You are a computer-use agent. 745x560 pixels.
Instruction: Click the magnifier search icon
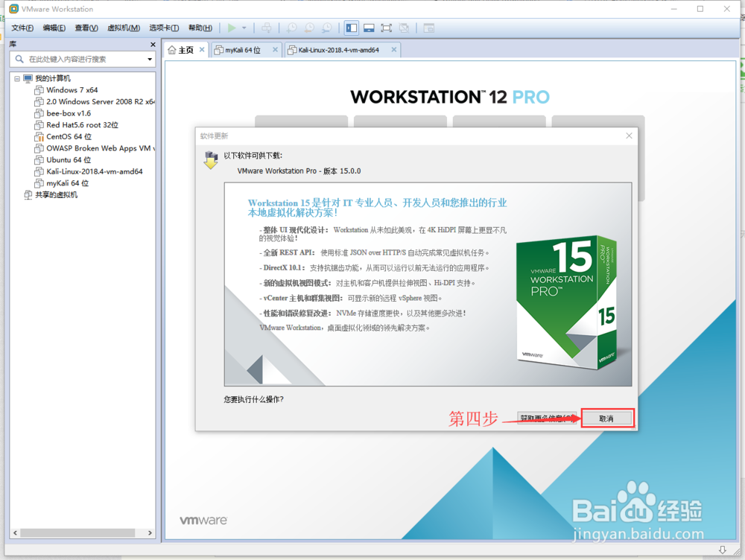pyautogui.click(x=19, y=59)
